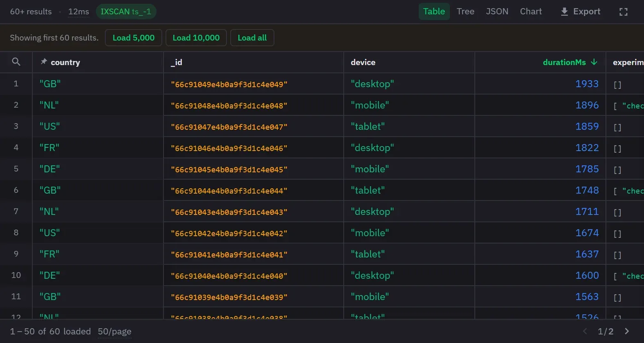
Task: Click _id "66c91040e4b0a9f3d1c4e040"
Action: (x=229, y=276)
